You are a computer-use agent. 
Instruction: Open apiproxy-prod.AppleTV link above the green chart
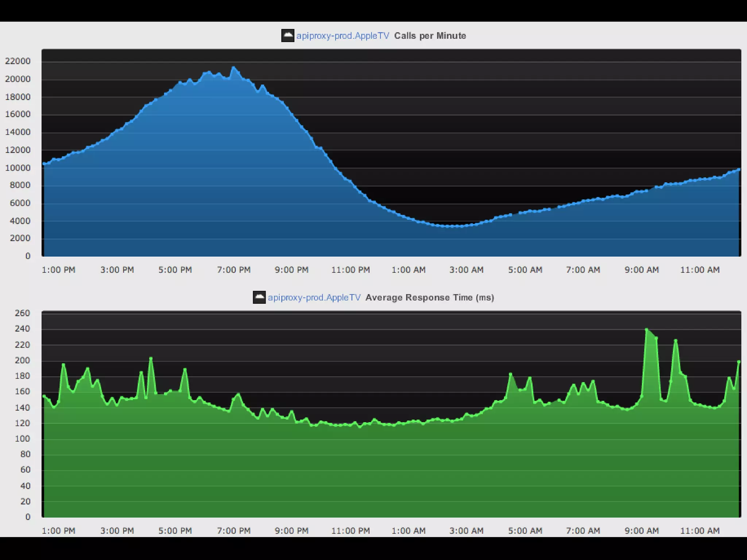click(314, 297)
